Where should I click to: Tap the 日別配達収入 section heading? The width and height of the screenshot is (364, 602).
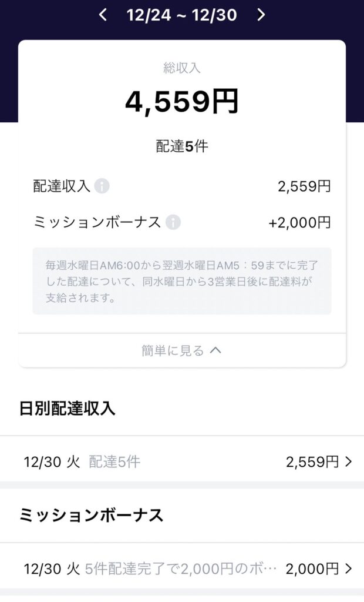coord(67,409)
